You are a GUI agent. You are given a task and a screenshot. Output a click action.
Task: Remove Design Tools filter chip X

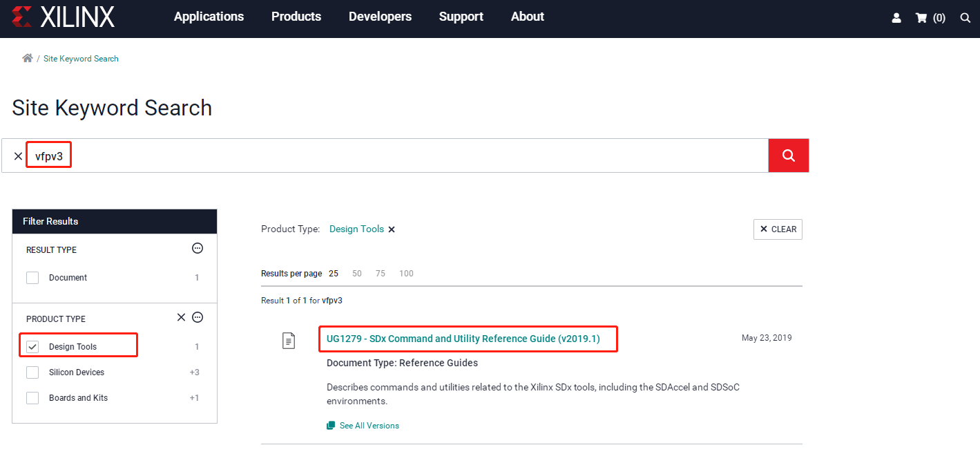(392, 229)
